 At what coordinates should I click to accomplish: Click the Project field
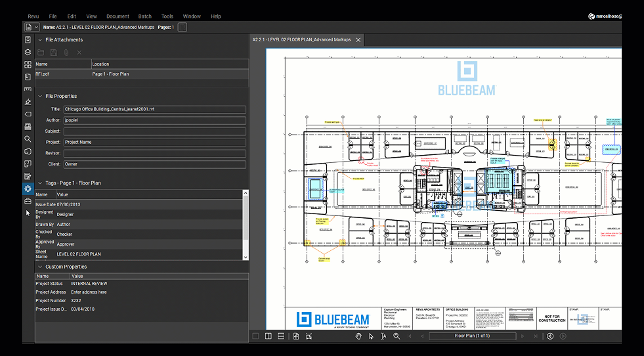[x=155, y=143]
